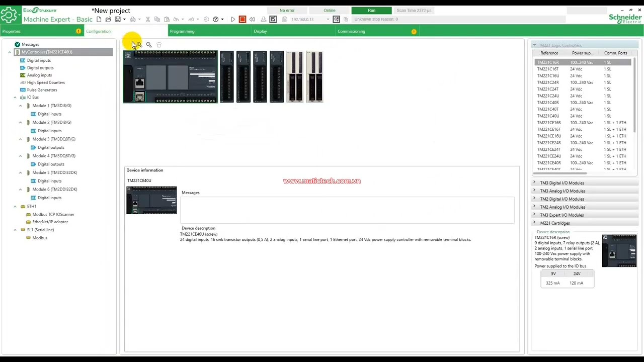Create a new project with the New icon
644x362 pixels.
click(99, 19)
